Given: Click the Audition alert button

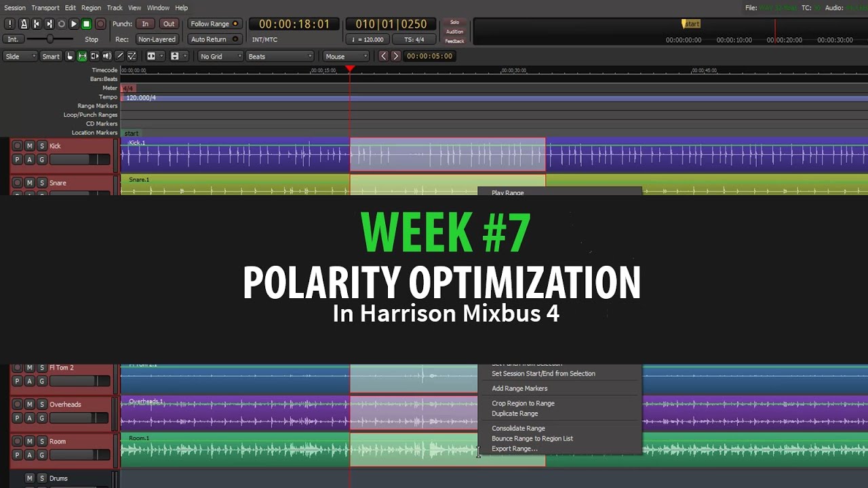Looking at the screenshot, I should pyautogui.click(x=454, y=31).
